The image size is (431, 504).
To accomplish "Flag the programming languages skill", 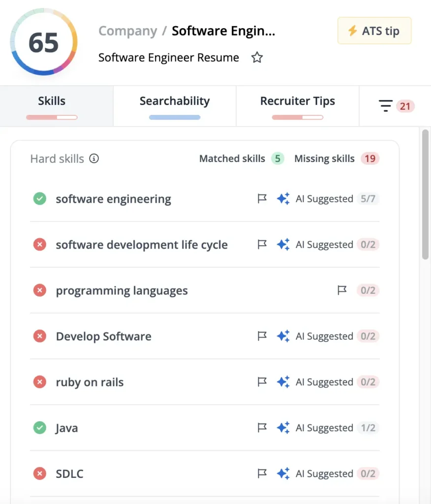I will click(342, 290).
